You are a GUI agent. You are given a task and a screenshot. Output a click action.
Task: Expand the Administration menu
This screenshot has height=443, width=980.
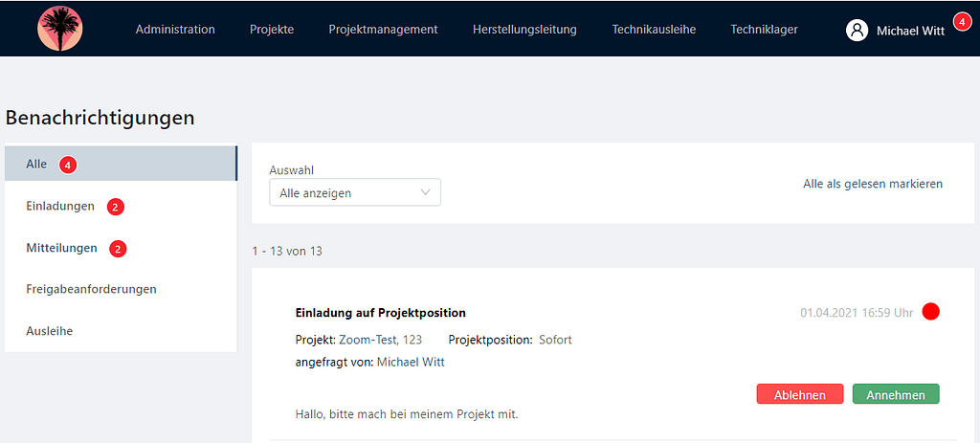point(175,30)
